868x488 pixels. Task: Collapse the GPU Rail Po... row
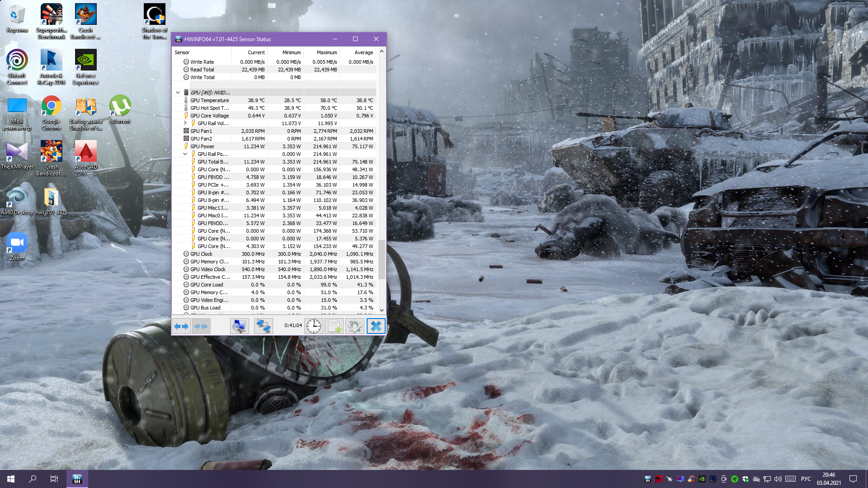[185, 154]
